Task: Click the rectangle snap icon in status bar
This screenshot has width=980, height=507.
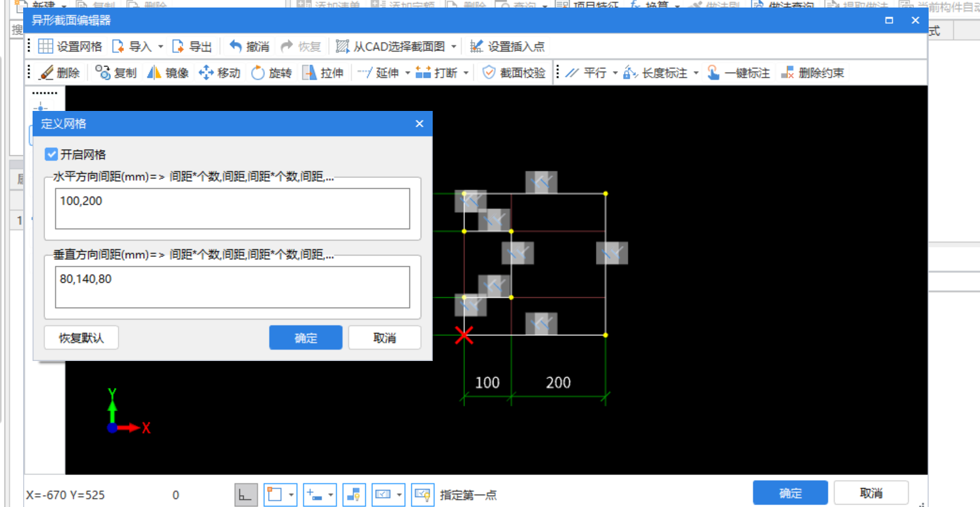Action: coord(274,494)
